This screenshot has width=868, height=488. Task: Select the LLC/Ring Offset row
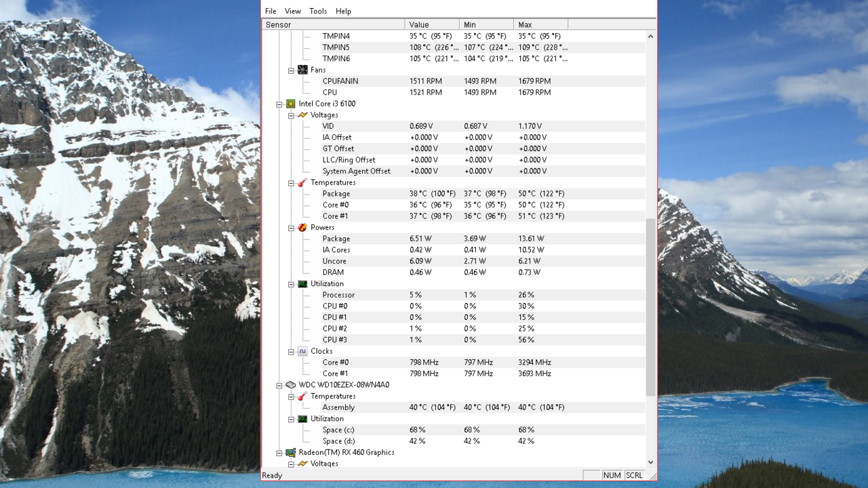[x=454, y=160]
